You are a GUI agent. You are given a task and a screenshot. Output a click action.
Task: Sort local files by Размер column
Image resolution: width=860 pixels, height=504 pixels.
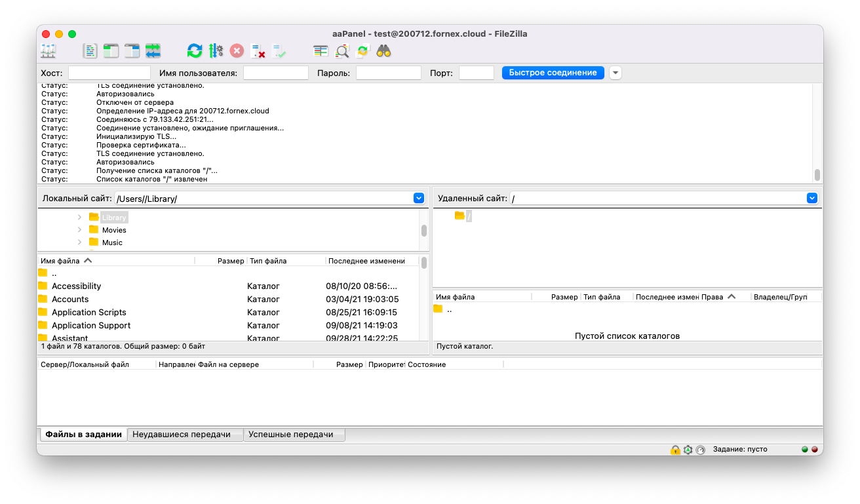[x=220, y=261]
